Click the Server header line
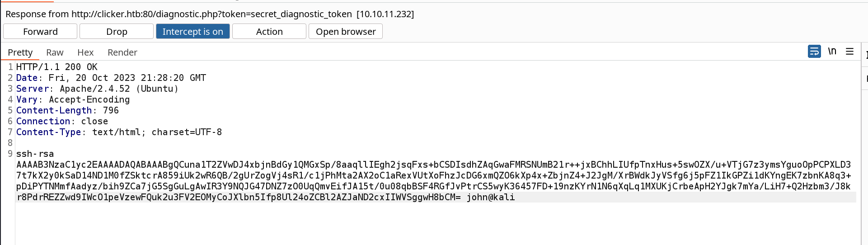 click(x=97, y=89)
